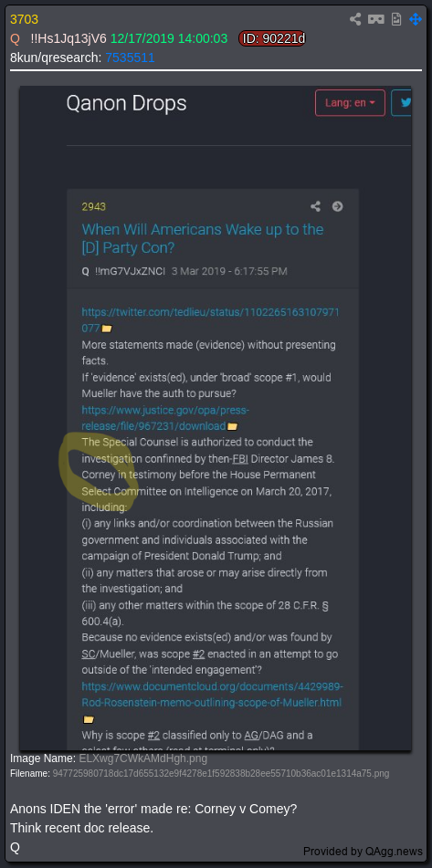Click folder icon below documentcloud link
This screenshot has height=868, width=432.
point(88,719)
